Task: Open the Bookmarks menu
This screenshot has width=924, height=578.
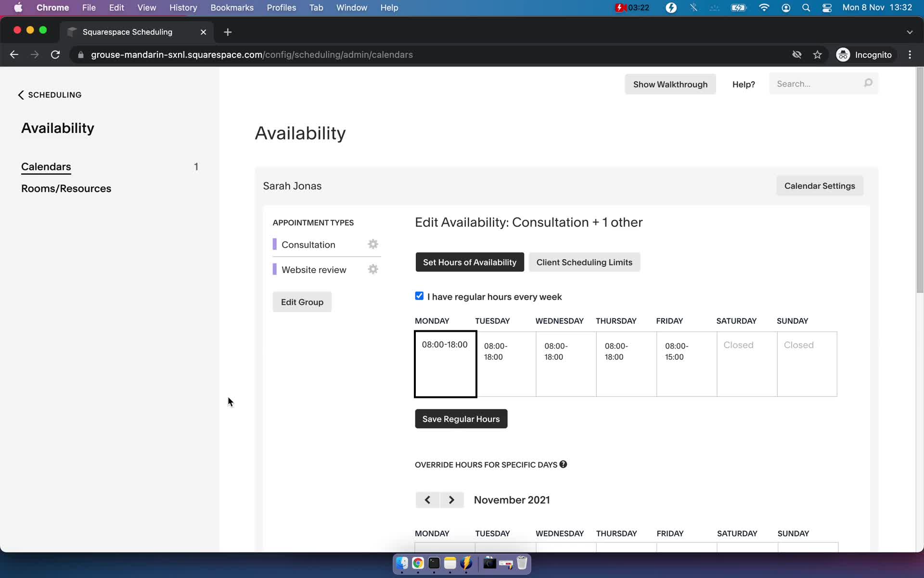Action: [x=232, y=8]
